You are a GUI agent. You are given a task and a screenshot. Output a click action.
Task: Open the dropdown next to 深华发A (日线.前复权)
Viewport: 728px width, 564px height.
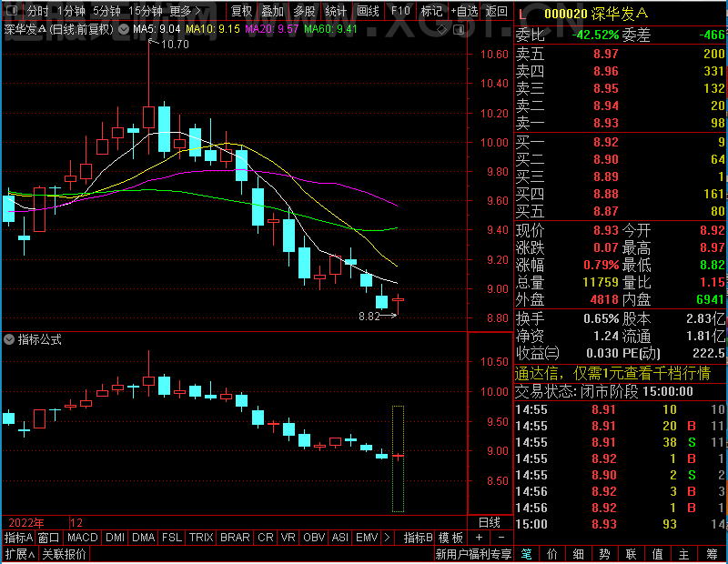click(124, 30)
